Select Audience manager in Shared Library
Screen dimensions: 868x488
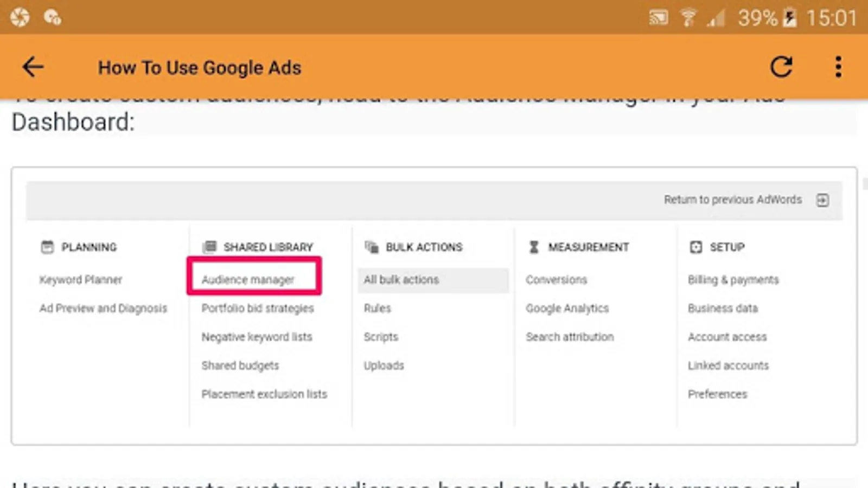248,280
